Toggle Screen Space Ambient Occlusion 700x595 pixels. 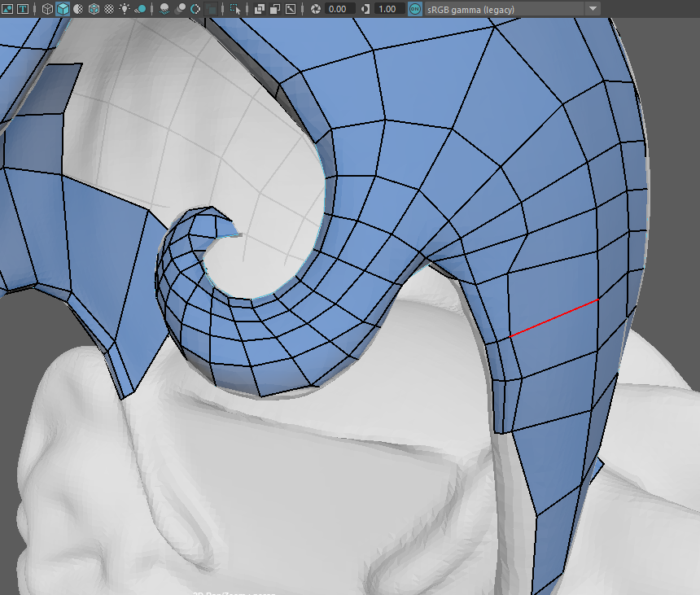(x=164, y=9)
